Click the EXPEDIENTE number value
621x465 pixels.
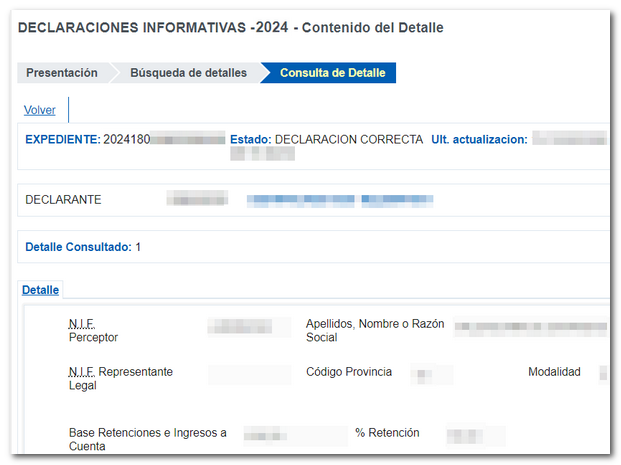pos(164,139)
